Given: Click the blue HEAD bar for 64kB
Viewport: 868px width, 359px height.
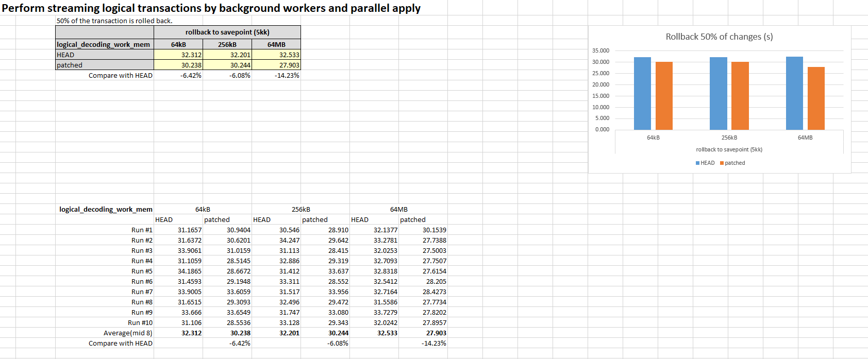Looking at the screenshot, I should [x=642, y=93].
